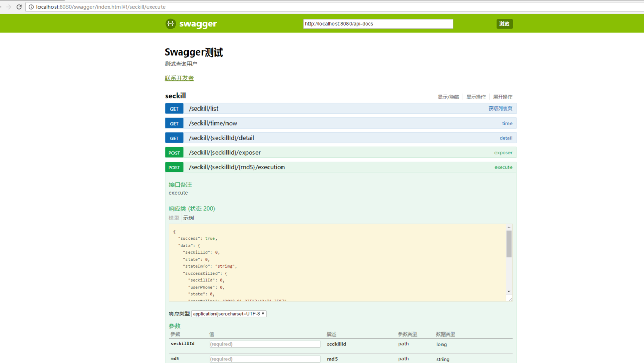This screenshot has width=644, height=363.
Task: Click GET badge of the detail endpoint
Action: 174,138
